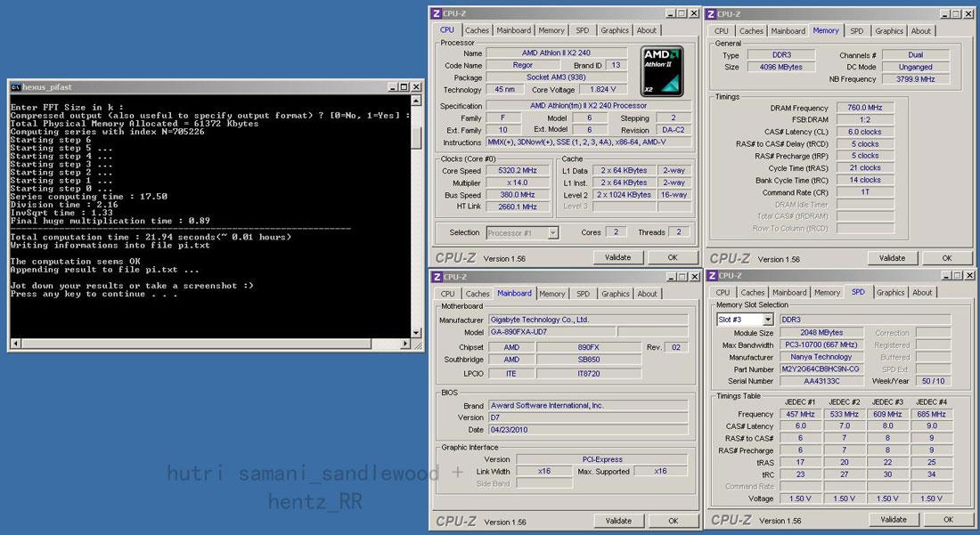The width and height of the screenshot is (980, 535).
Task: Click OK in SPD tab window
Action: pos(948,519)
